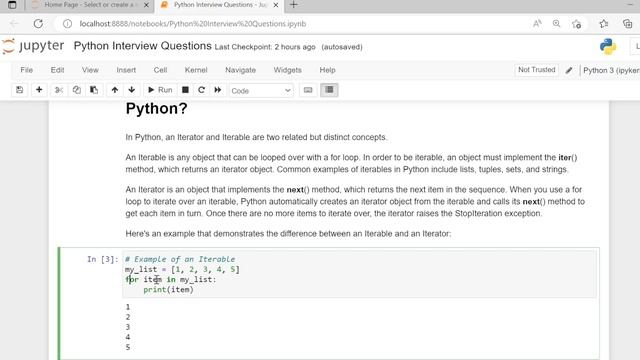Click the 'print(item)' code line
Viewport: 640px width, 360px height.
click(x=168, y=289)
